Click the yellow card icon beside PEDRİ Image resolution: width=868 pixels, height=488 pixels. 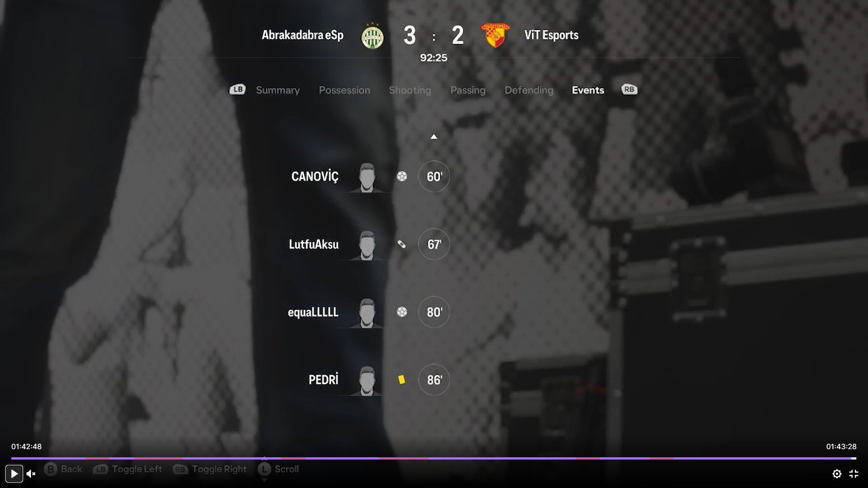401,380
